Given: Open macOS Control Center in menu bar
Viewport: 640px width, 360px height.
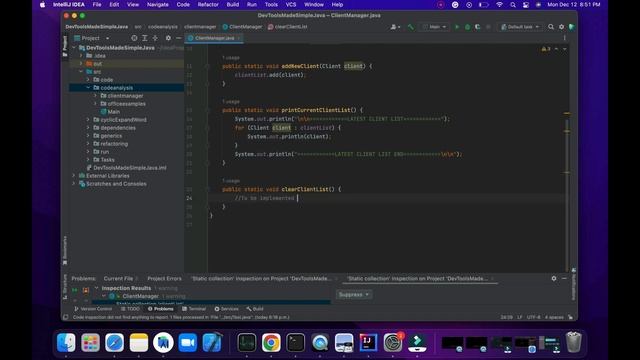Looking at the screenshot, I should (x=526, y=4).
